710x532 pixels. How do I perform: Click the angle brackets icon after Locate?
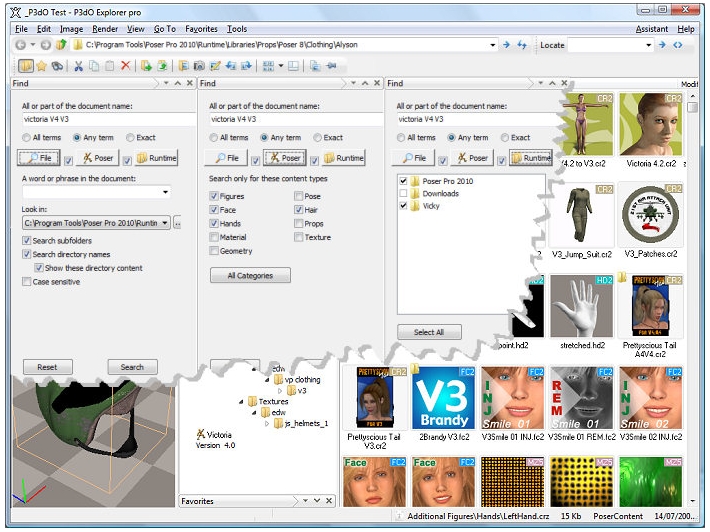point(677,45)
